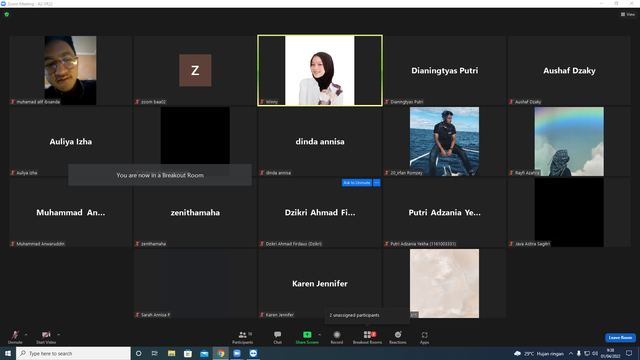Open the taskbar clock and date
This screenshot has width=640, height=360.
[x=611, y=353]
